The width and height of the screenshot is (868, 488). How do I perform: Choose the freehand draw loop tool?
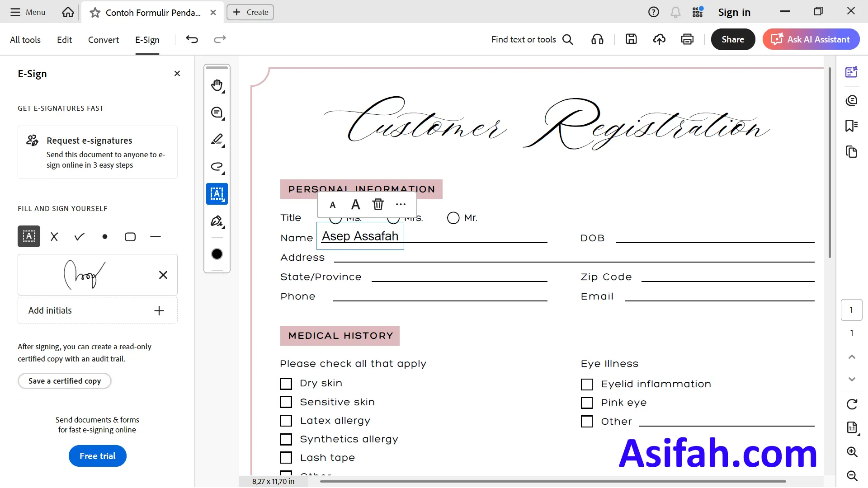pos(217,167)
